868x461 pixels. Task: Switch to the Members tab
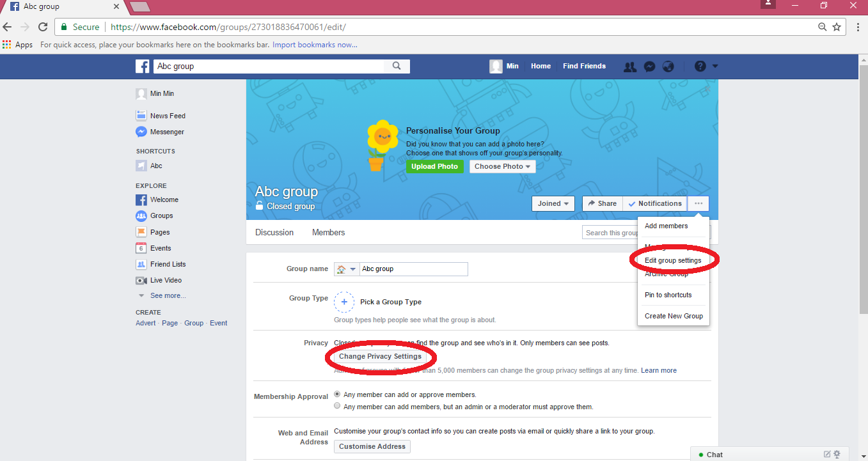(x=329, y=233)
